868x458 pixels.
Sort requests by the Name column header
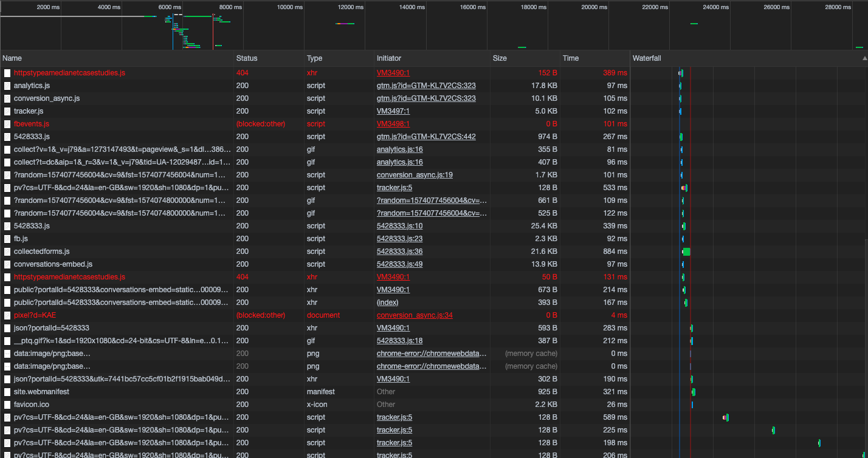[x=117, y=58]
